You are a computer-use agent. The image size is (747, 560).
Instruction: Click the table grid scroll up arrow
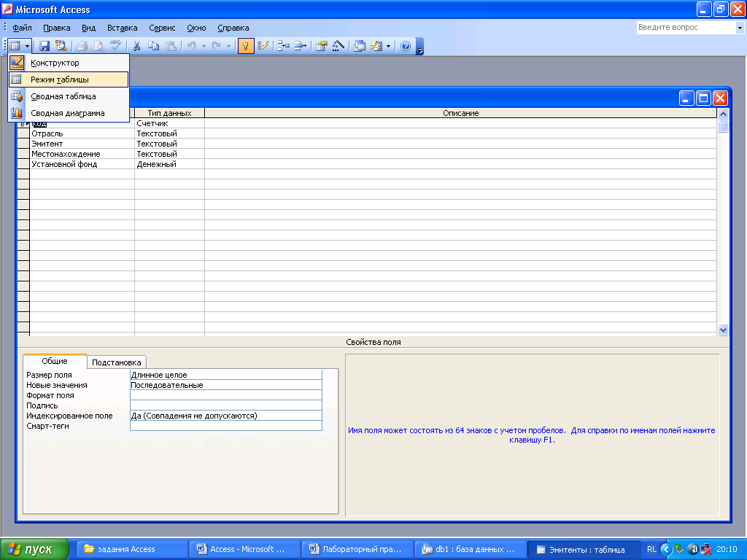point(723,114)
